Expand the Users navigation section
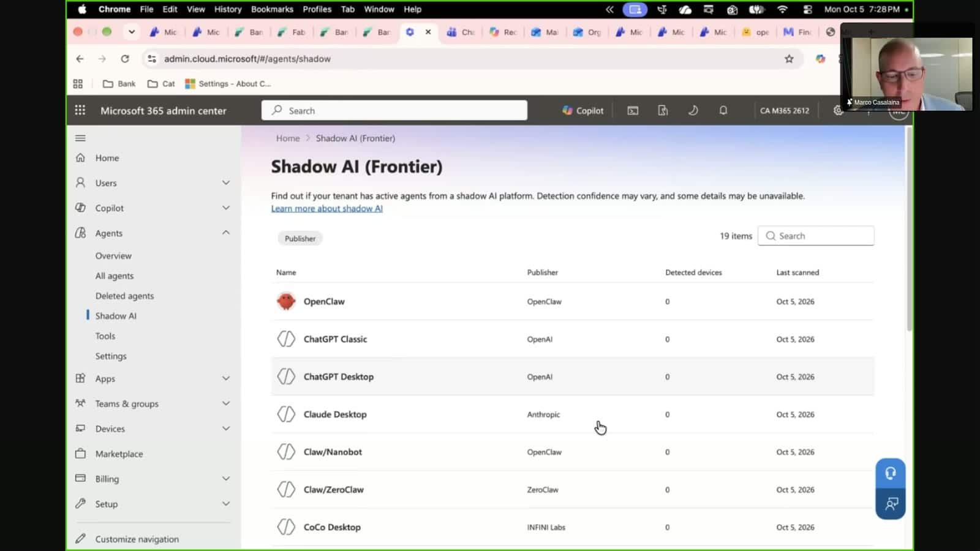Image resolution: width=980 pixels, height=551 pixels. [x=226, y=182]
